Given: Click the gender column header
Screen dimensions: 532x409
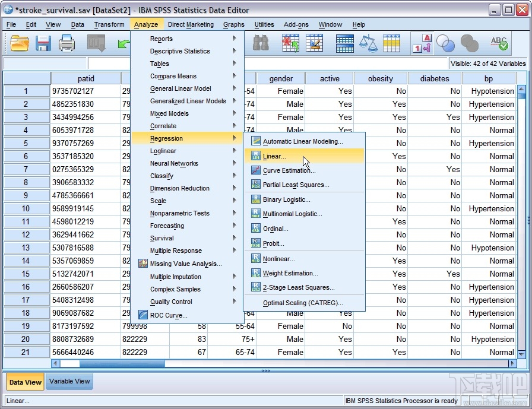Looking at the screenshot, I should tap(280, 78).
